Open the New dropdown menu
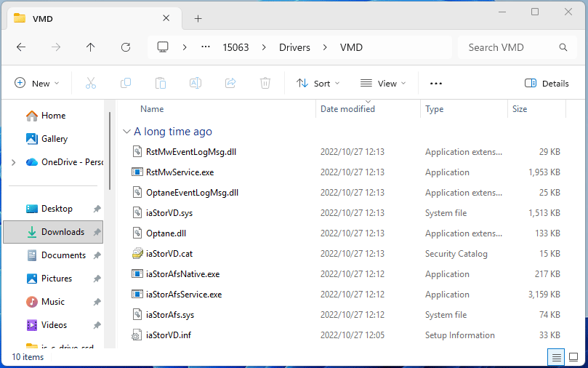Viewport: 588px width, 368px height. (37, 84)
